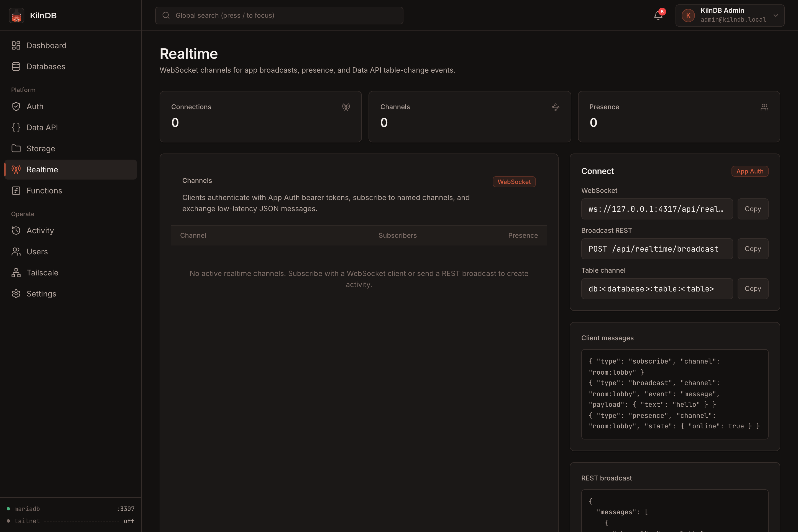Screen dimensions: 798x532
Task: Click the Functions icon in sidebar
Action: pos(16,191)
